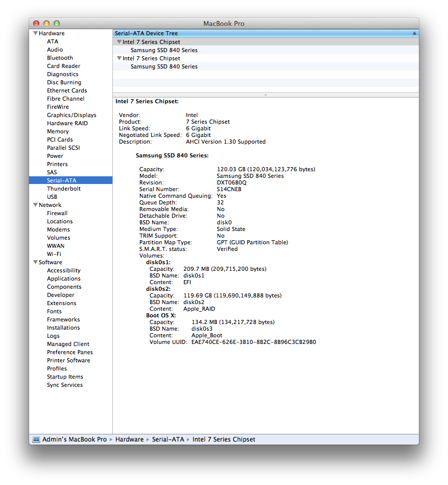Select Accessibility under Software
Screen dimensions: 448x485
pos(64,270)
